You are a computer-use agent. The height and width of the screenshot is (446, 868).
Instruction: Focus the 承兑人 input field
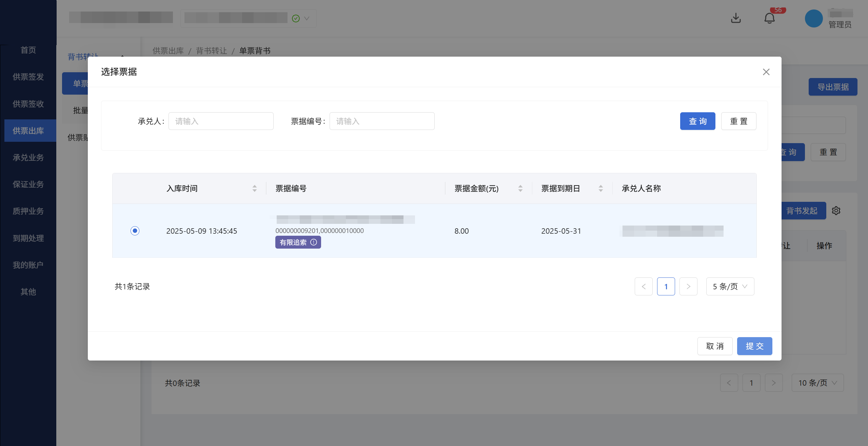point(221,121)
